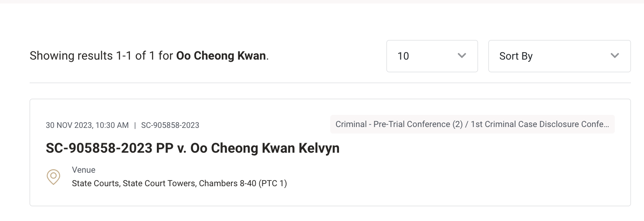
Task: Click the number 10 in page-size selector
Action: tap(403, 56)
